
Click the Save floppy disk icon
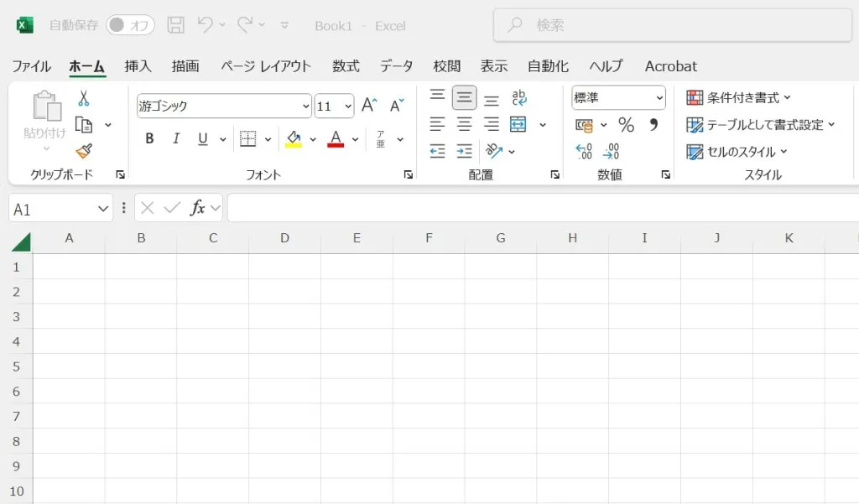[175, 25]
